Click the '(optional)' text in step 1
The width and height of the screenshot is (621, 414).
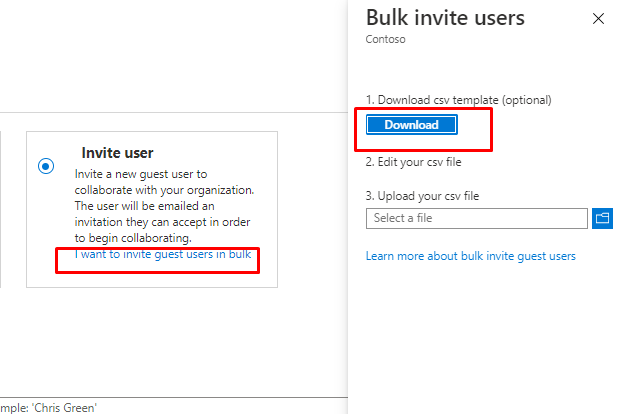[526, 100]
